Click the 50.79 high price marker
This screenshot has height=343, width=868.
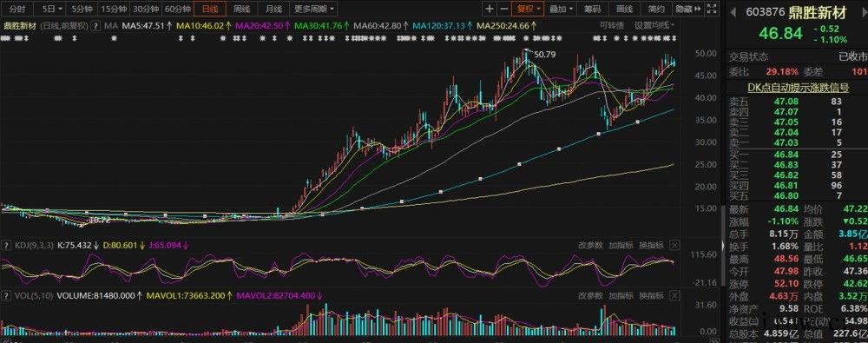click(x=545, y=55)
